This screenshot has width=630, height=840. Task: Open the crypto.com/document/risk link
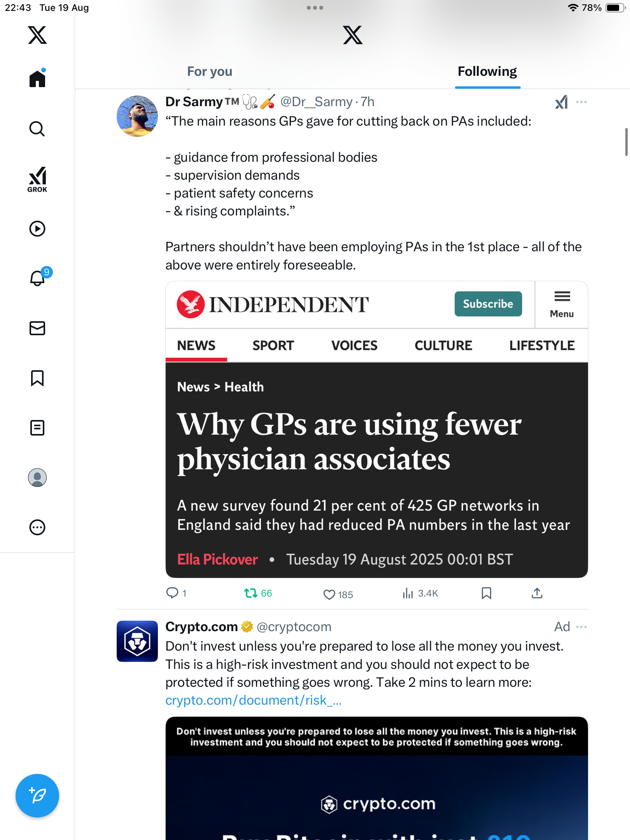coord(254,700)
